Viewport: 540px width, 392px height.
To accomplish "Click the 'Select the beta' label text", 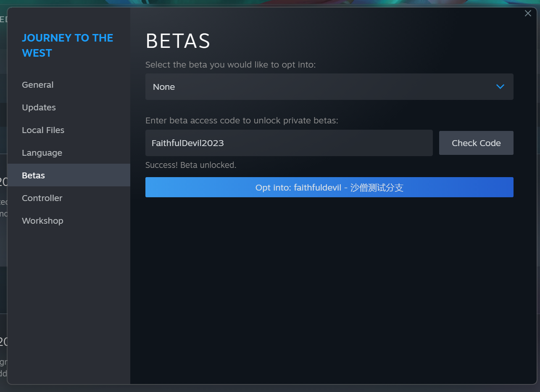I will (x=230, y=65).
